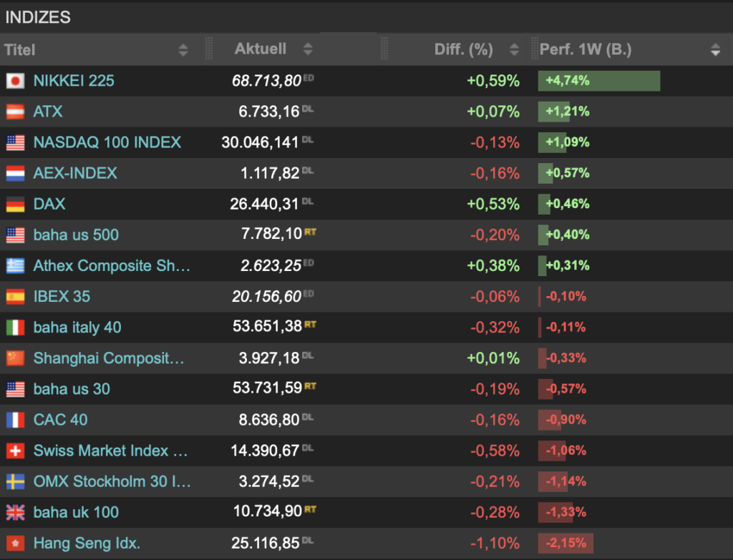The image size is (733, 560).
Task: Grab the column drag handle left of Perf. 1W
Action: click(x=534, y=49)
